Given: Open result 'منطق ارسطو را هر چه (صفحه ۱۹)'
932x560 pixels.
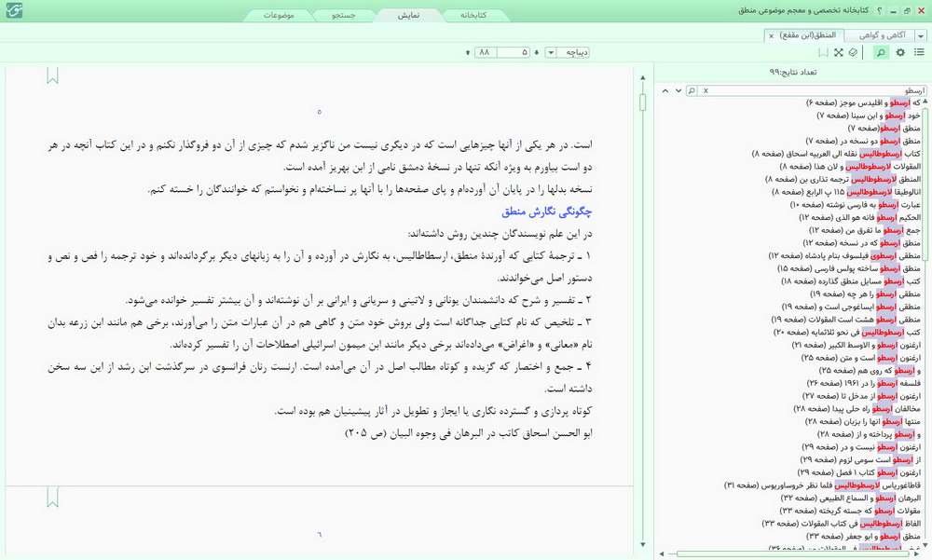Looking at the screenshot, I should tap(866, 294).
